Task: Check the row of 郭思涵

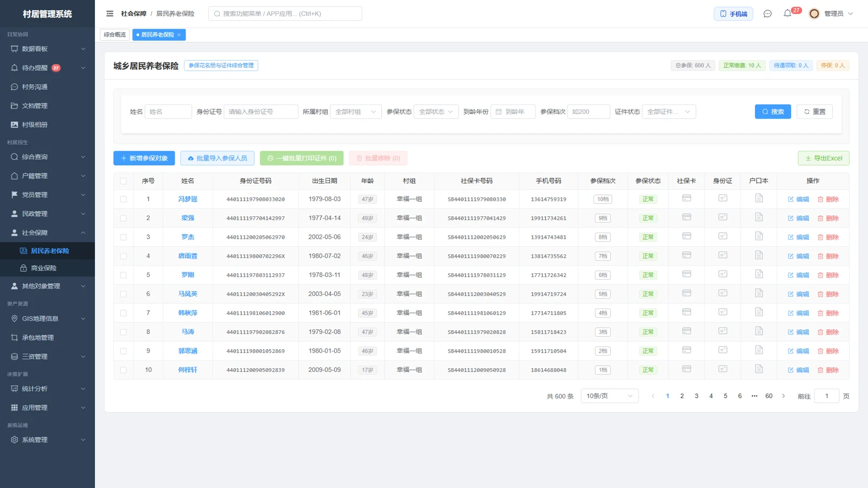Action: (x=123, y=351)
